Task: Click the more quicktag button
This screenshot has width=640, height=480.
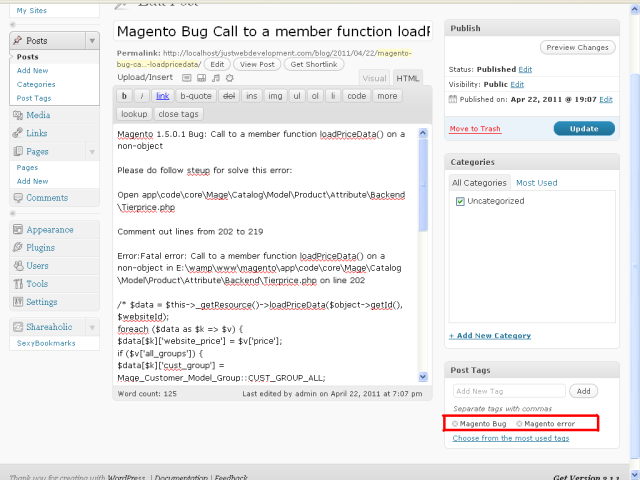Action: coord(387,96)
